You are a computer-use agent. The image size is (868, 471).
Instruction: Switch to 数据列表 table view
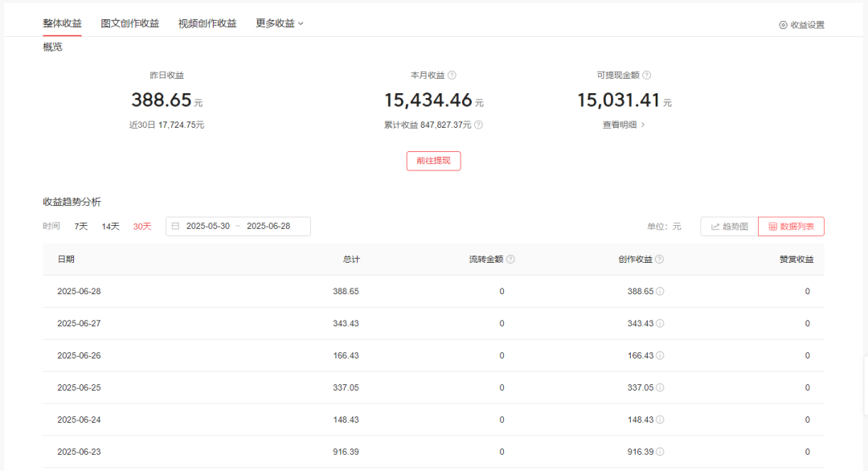[x=791, y=227]
